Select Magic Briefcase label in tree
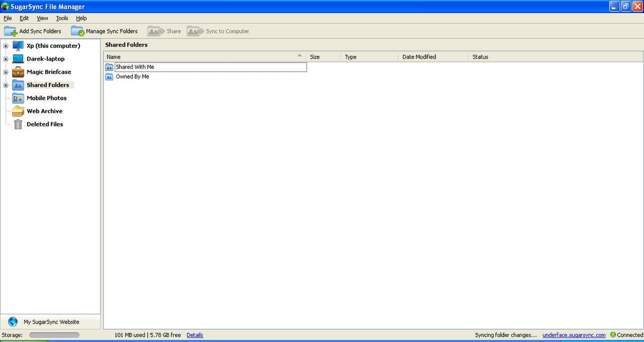This screenshot has height=342, width=644. pos(49,72)
